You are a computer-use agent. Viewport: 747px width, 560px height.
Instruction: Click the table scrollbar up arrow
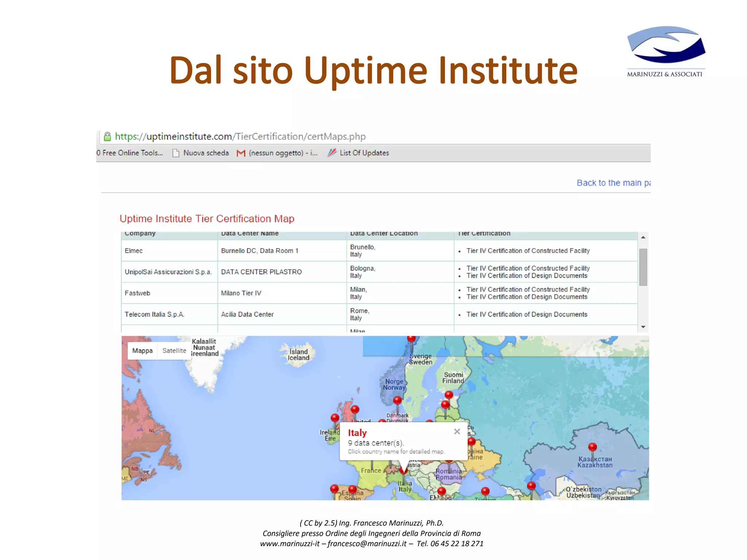tap(643, 237)
